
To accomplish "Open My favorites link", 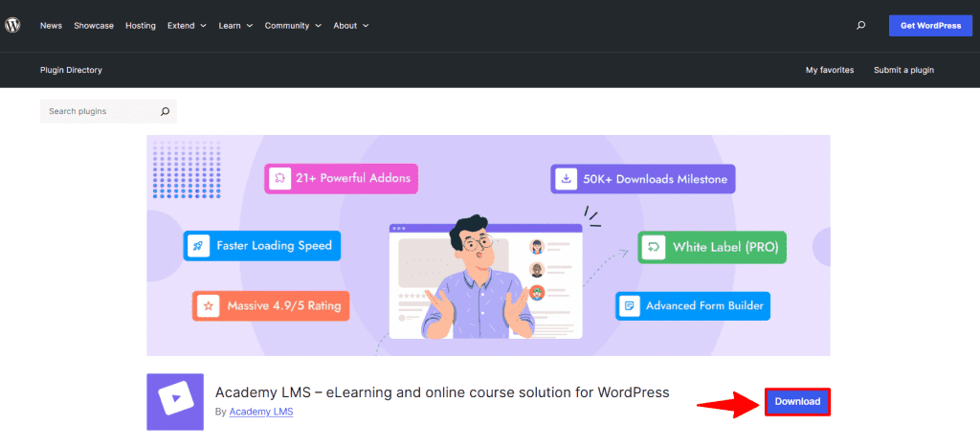I will tap(830, 70).
